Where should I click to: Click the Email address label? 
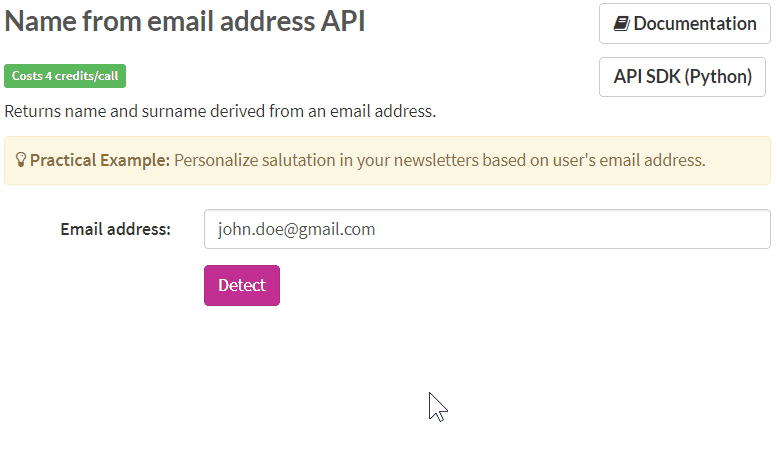click(x=115, y=229)
